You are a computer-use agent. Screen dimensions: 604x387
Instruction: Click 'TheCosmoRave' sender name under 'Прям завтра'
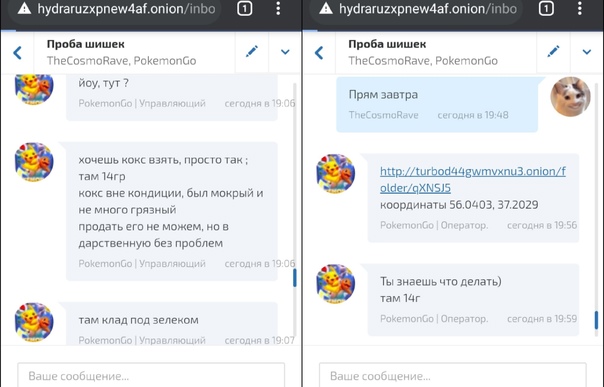coord(383,115)
